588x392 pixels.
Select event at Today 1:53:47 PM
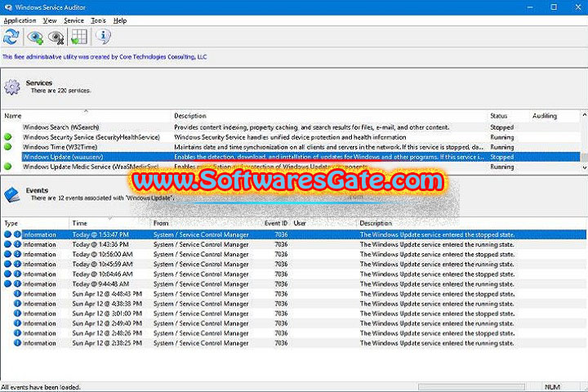click(294, 234)
